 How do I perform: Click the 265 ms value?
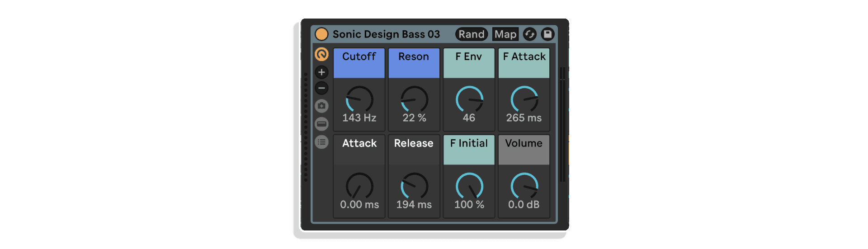[x=524, y=118]
